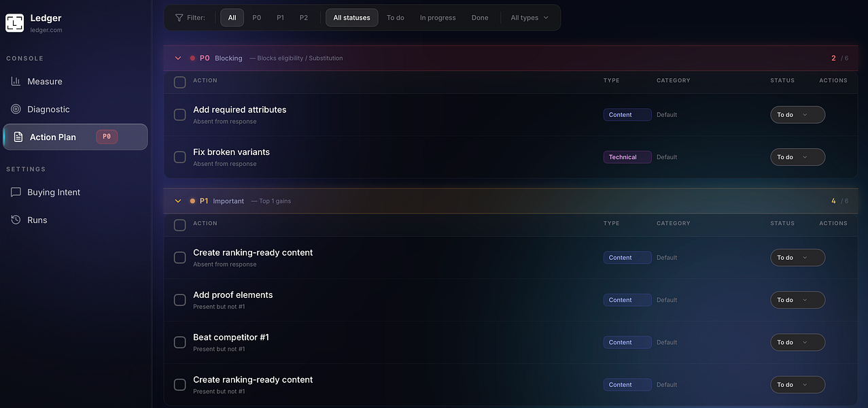Collapse the P0 Blocking section chevron
Image resolution: width=868 pixels, height=408 pixels.
178,58
